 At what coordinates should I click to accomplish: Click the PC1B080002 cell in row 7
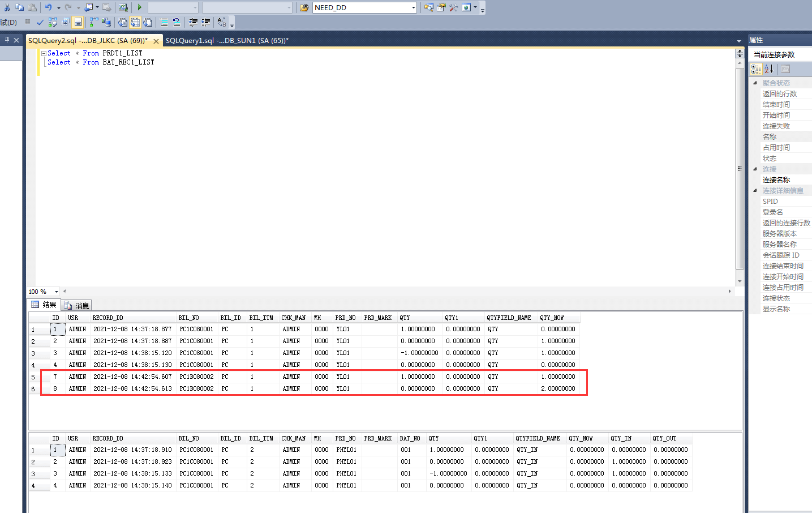click(x=197, y=377)
